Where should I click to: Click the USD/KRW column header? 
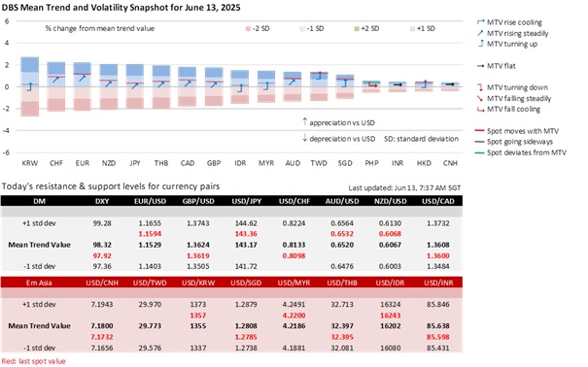click(198, 283)
